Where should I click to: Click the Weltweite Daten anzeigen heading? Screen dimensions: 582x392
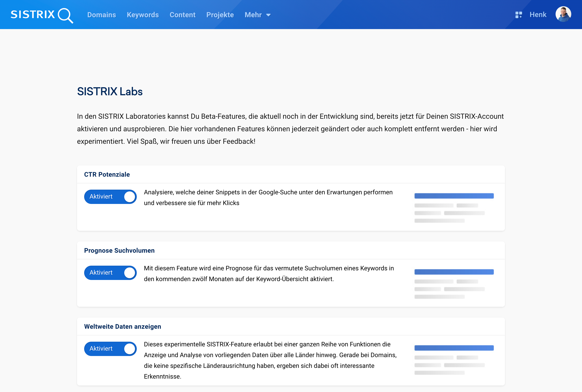click(x=122, y=326)
